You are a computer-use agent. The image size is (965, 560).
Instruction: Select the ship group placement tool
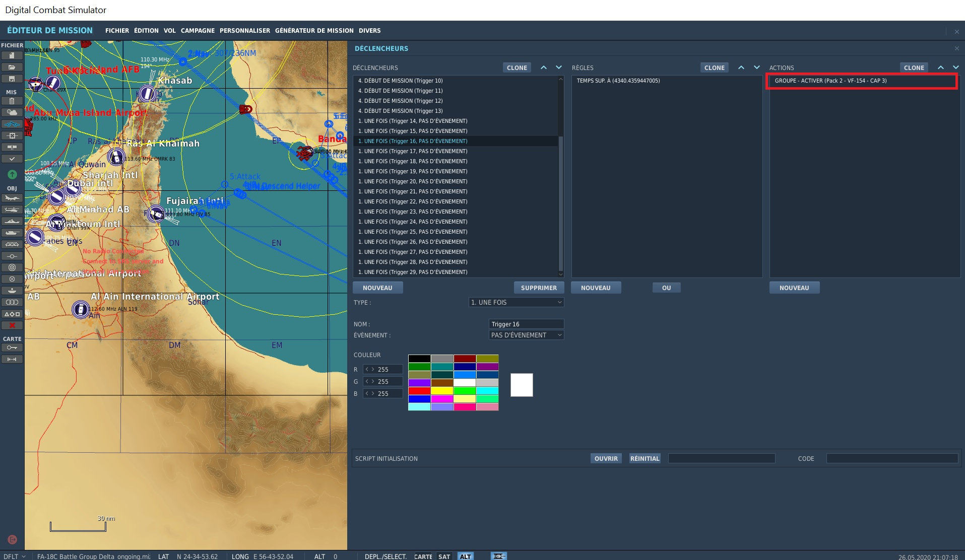12,221
